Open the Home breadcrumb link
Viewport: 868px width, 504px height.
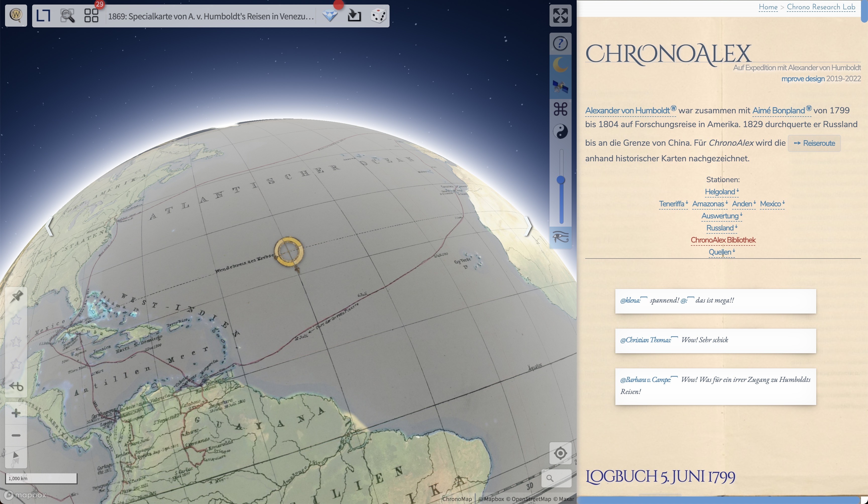768,7
